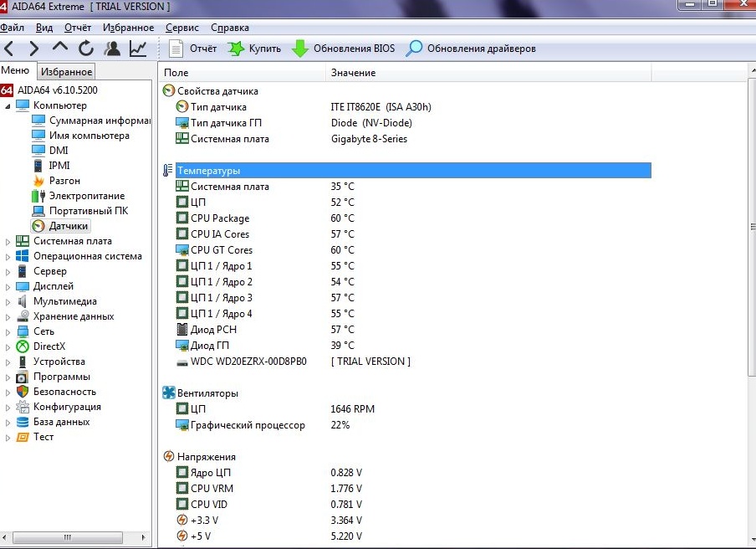
Task: Expand the Системная плата tree node
Action: 8,242
